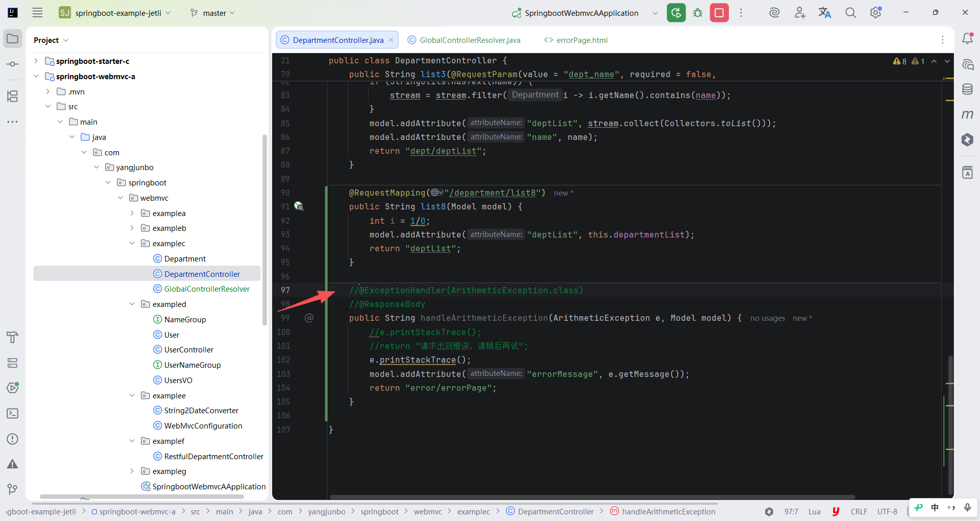
Task: Click the CRLF line separator status
Action: click(859, 511)
